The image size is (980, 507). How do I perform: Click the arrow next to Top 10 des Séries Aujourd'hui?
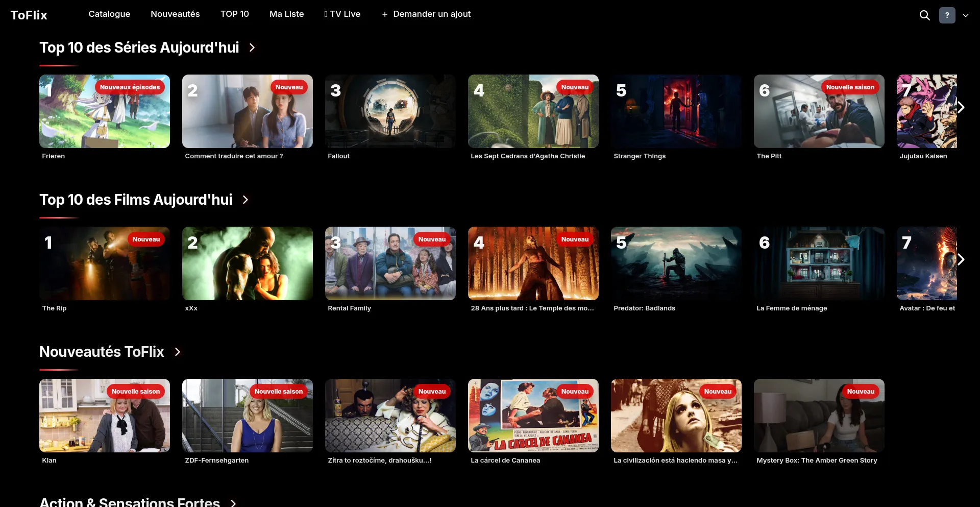(252, 47)
